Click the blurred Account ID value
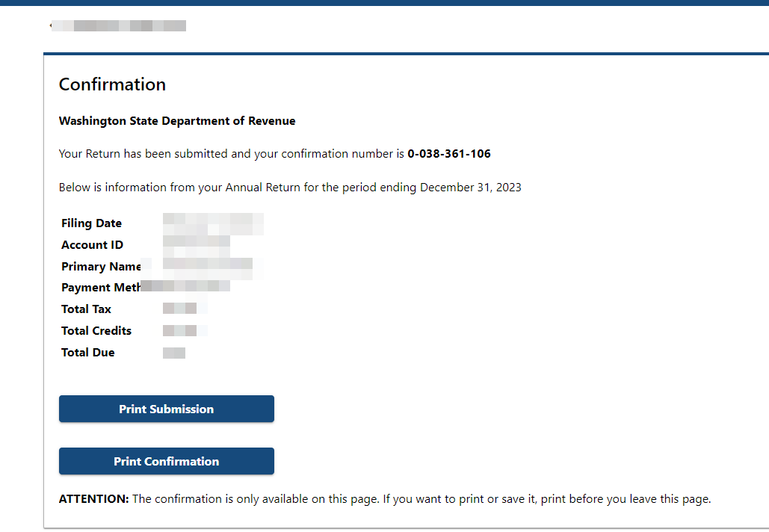769x532 pixels. (197, 245)
